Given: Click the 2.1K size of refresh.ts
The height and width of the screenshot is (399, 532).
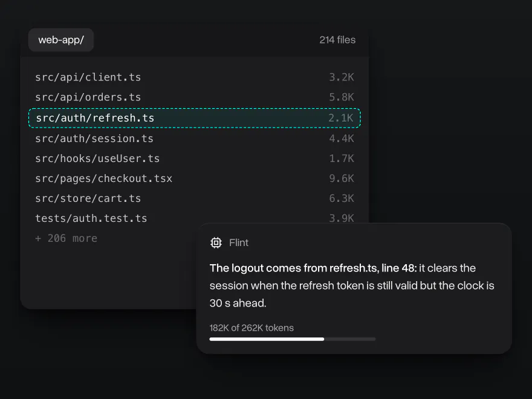Looking at the screenshot, I should 340,118.
